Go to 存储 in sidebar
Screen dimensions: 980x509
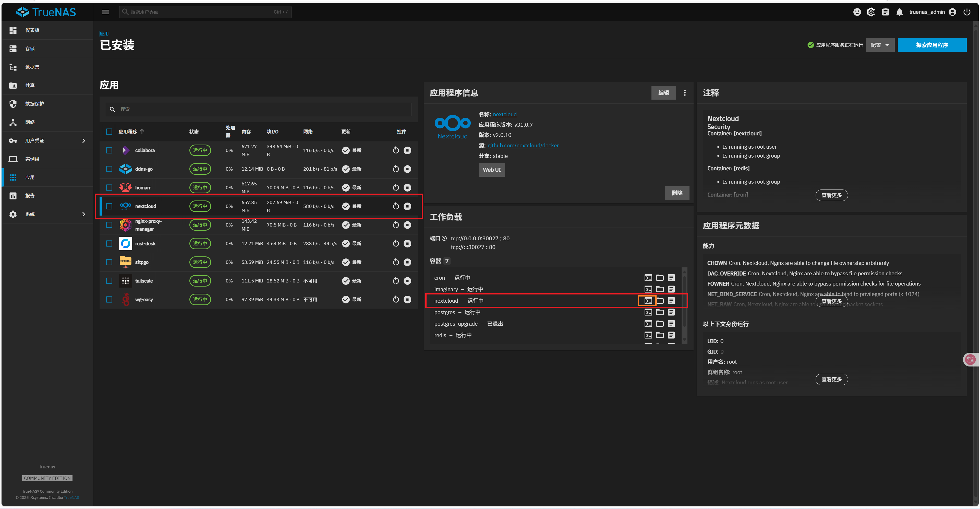point(30,49)
